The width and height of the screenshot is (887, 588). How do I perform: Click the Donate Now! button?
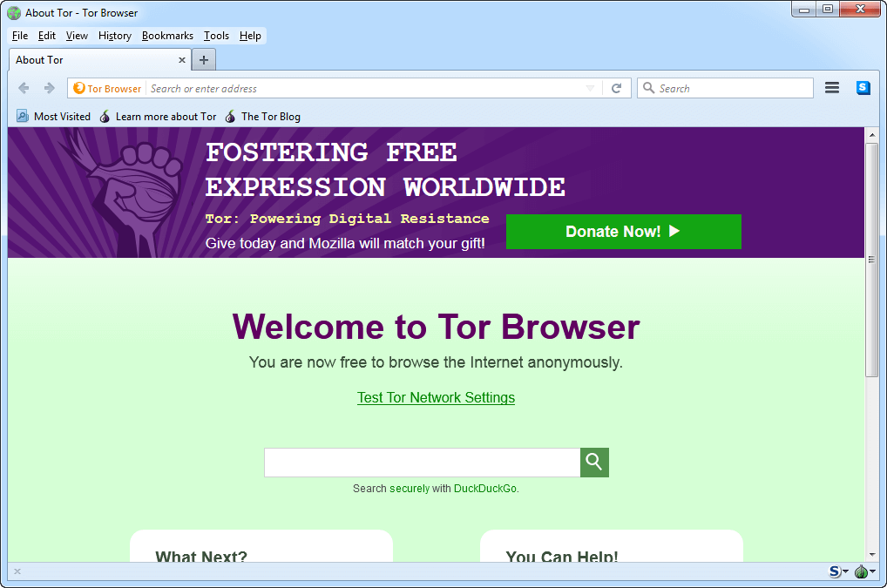coord(623,231)
